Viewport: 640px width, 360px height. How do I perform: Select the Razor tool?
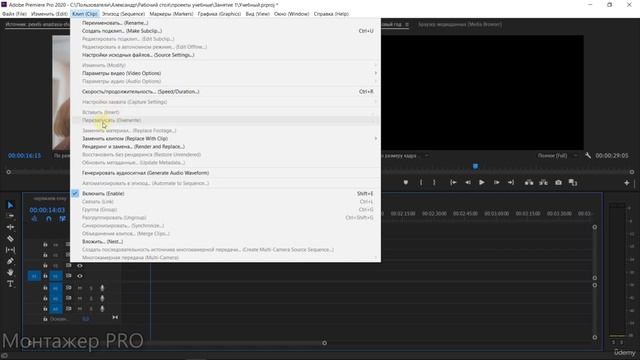tap(10, 238)
